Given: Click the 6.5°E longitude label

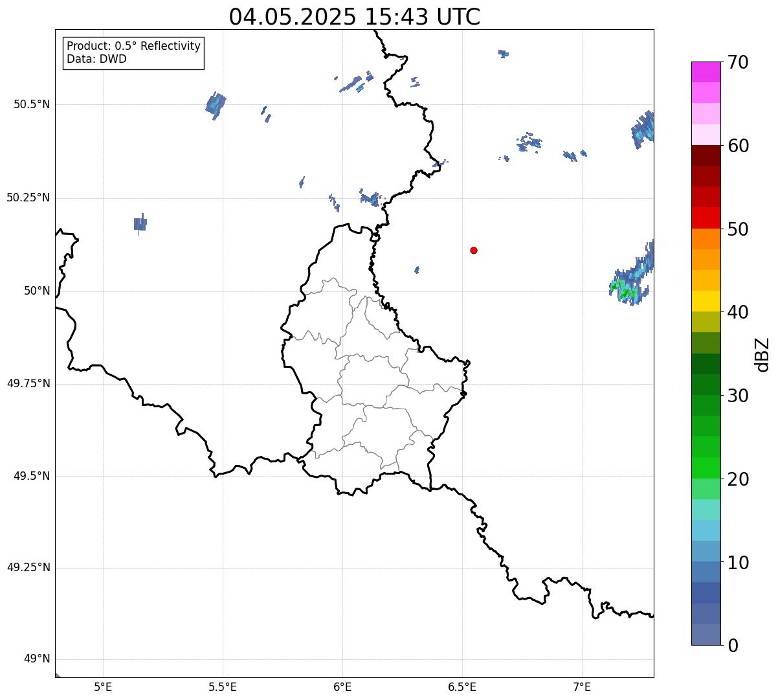Looking at the screenshot, I should pos(462,686).
